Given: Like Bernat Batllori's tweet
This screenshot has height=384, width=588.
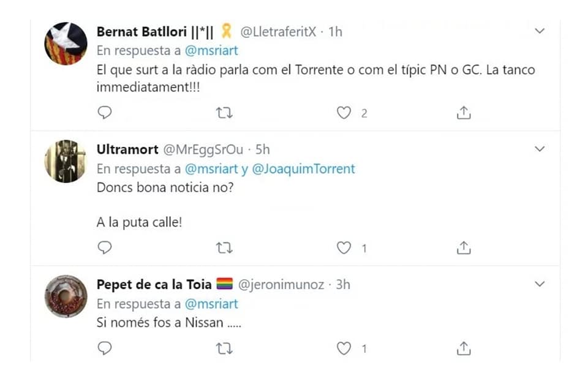Looking at the screenshot, I should click(344, 113).
